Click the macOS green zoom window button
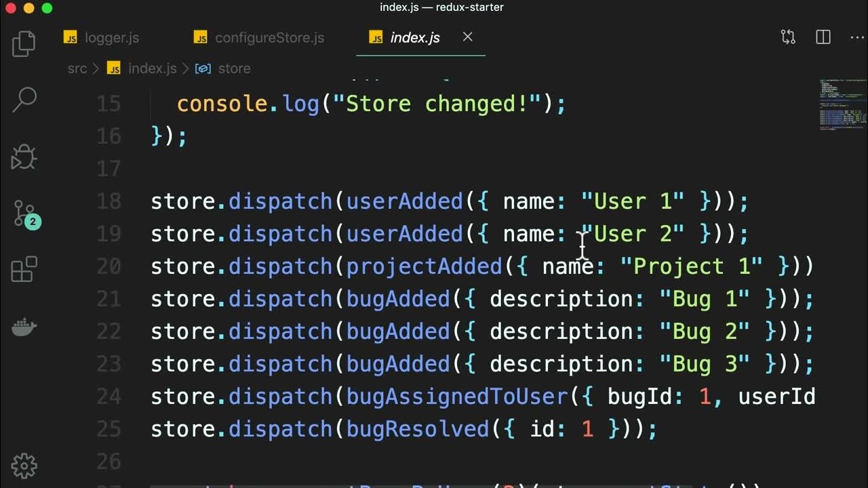868x488 pixels. pyautogui.click(x=46, y=8)
